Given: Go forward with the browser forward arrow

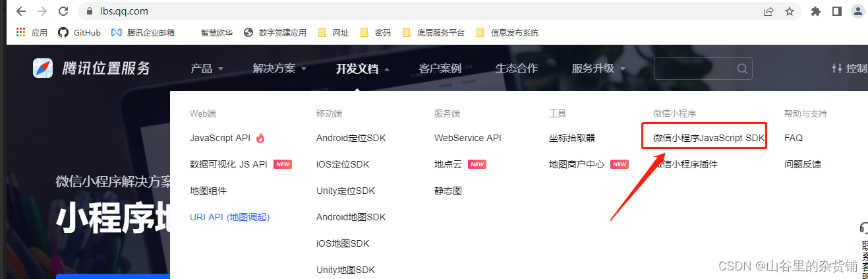Looking at the screenshot, I should tap(42, 11).
